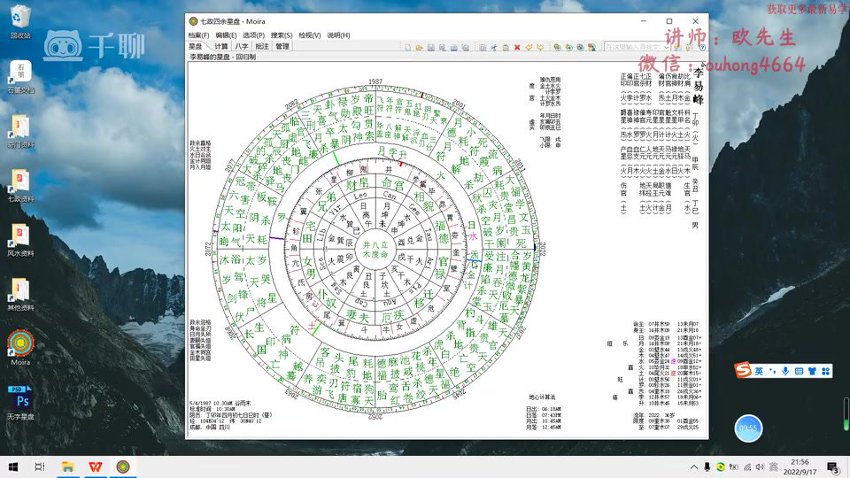Open the Windows Start menu
Image resolution: width=850 pixels, height=478 pixels.
click(13, 467)
